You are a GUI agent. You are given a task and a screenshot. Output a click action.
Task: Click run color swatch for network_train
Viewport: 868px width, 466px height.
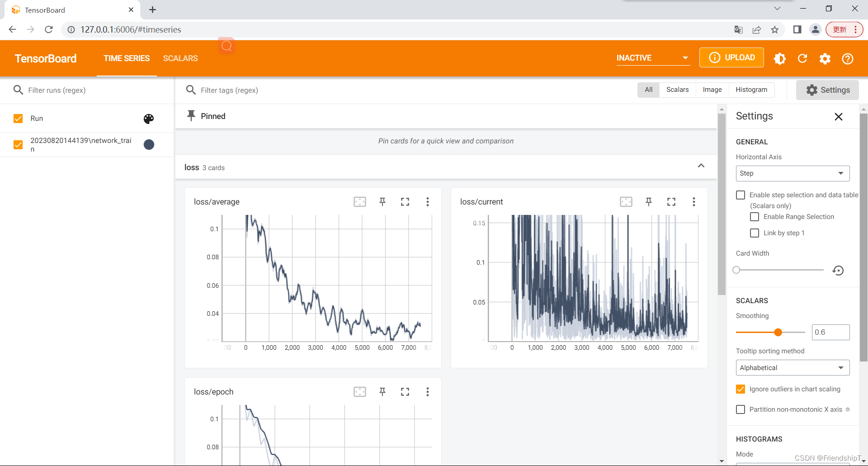coord(149,145)
